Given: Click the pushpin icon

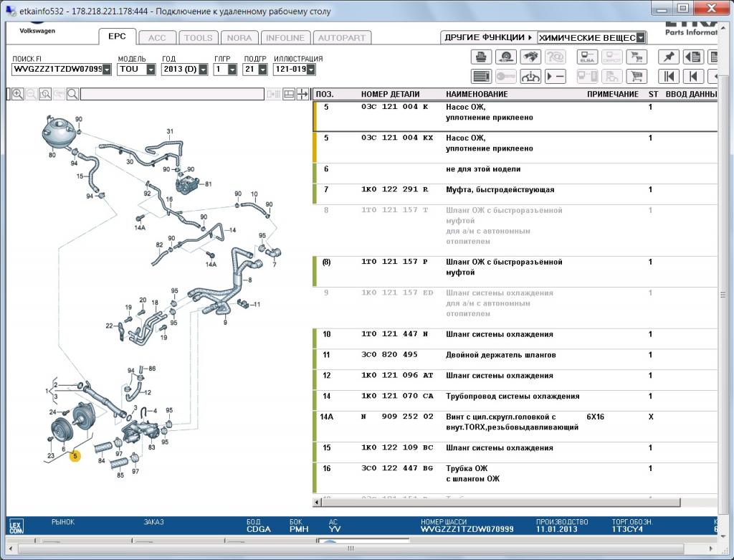Looking at the screenshot, I should coord(669,57).
